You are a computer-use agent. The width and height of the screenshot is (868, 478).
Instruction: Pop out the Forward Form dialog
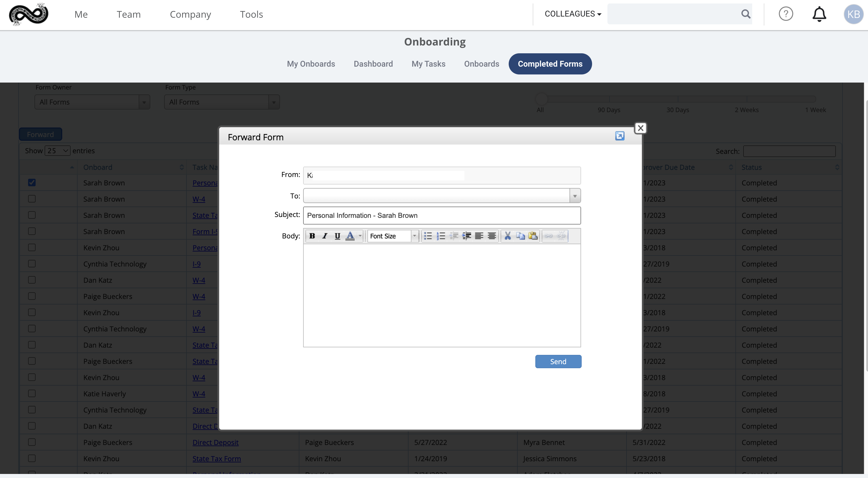620,136
